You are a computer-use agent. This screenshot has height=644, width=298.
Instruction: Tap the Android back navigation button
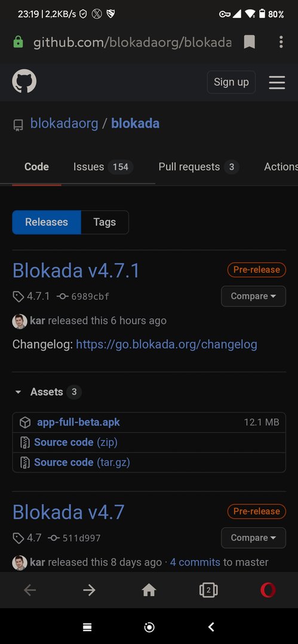(211, 627)
